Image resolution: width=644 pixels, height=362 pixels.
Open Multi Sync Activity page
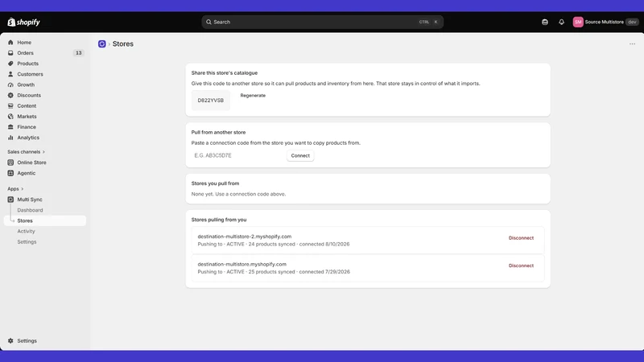[26, 232]
